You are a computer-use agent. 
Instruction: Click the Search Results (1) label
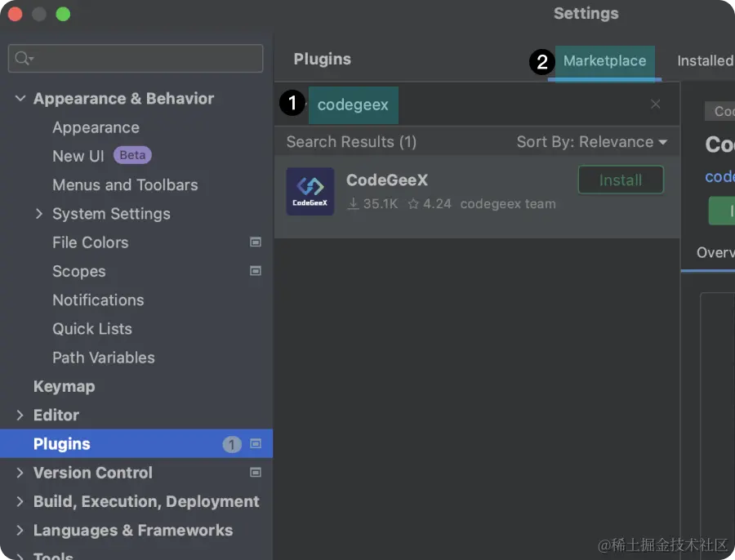[x=351, y=141]
